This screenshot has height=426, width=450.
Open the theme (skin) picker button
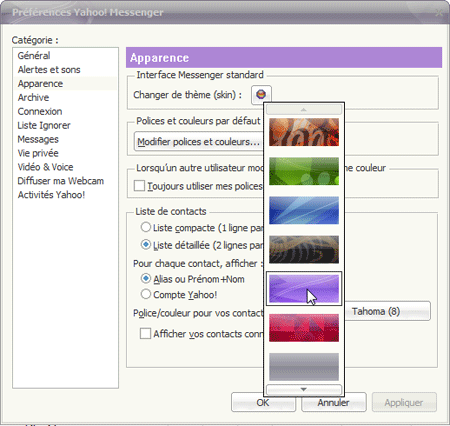pos(261,95)
